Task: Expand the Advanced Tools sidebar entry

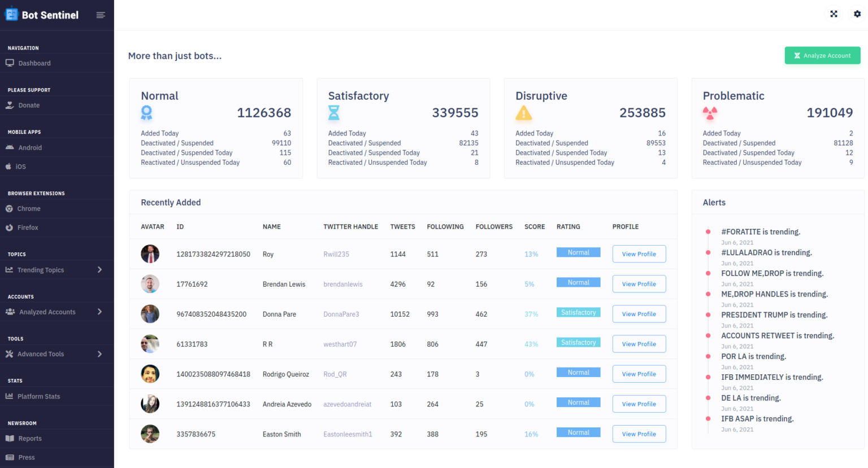Action: (101, 354)
